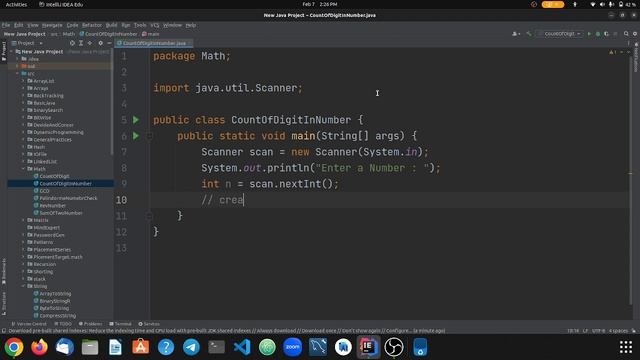The height and width of the screenshot is (360, 640).
Task: Open Thunderbird mail from the dock
Action: click(x=64, y=347)
